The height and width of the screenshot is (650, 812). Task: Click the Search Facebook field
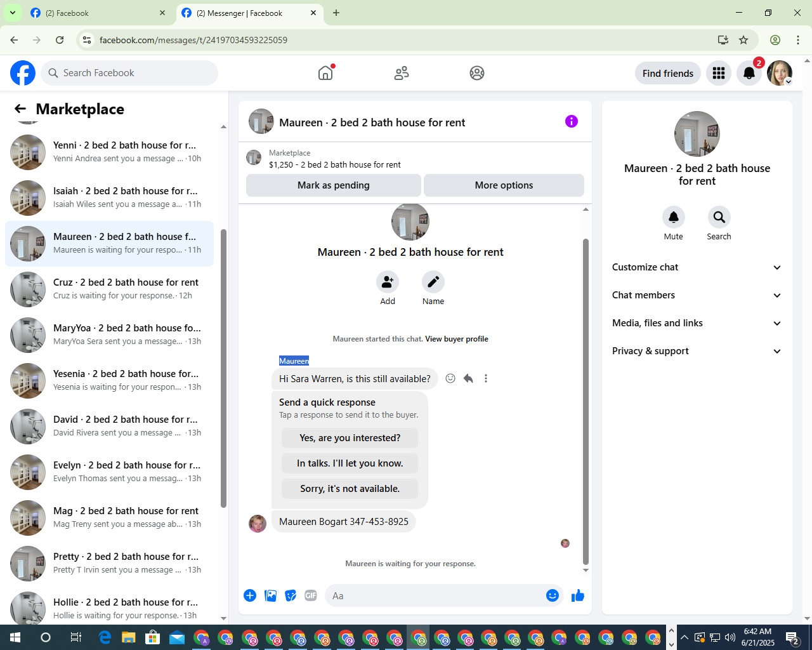click(x=129, y=73)
